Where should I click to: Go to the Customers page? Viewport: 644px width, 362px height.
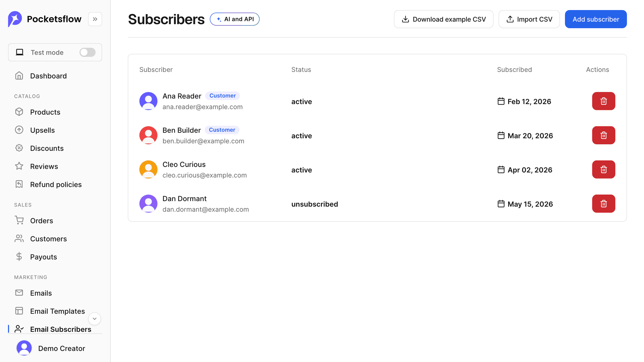tap(48, 239)
